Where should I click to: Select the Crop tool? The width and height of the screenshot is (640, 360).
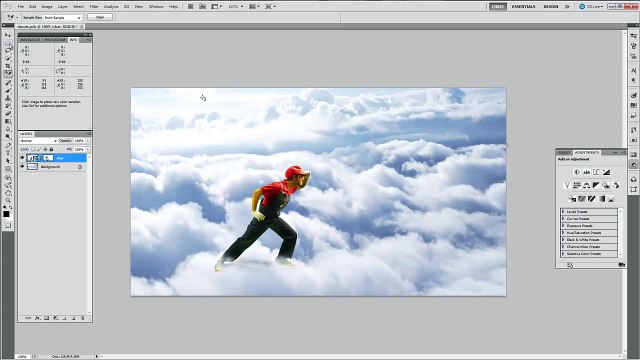coord(8,66)
